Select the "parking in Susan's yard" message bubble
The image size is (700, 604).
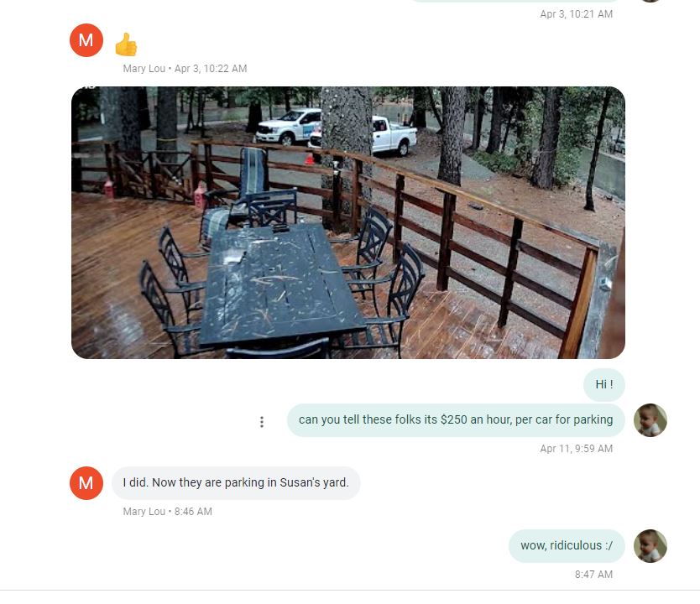(236, 483)
